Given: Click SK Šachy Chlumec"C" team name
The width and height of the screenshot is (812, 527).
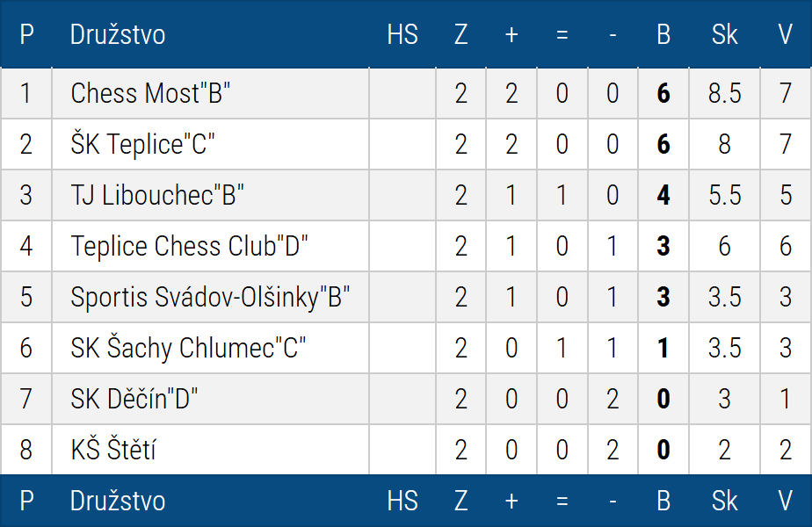Looking at the screenshot, I should pyautogui.click(x=188, y=348).
